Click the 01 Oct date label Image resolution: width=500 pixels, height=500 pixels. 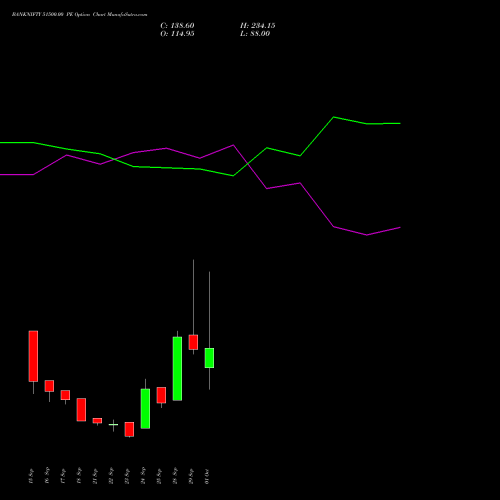[x=207, y=476]
